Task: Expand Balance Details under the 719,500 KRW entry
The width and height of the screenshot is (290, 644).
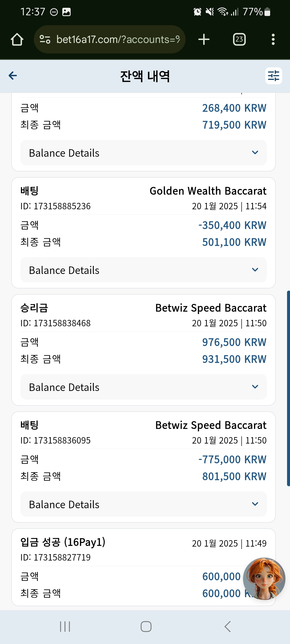Action: [x=144, y=153]
